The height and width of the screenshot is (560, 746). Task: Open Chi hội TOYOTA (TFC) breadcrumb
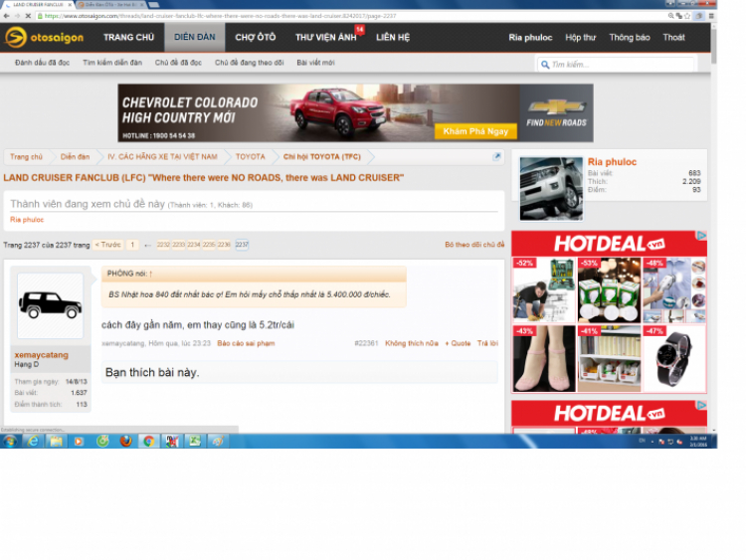coord(322,156)
